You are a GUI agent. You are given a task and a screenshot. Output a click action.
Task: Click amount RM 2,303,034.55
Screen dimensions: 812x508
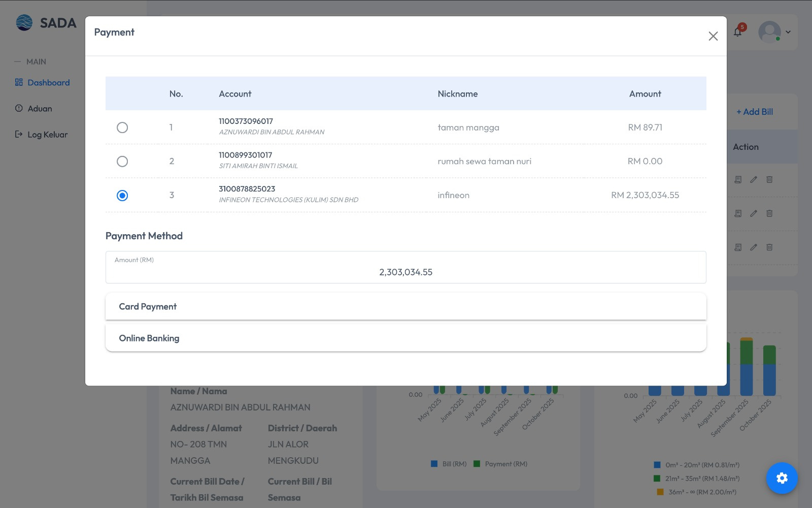point(645,195)
